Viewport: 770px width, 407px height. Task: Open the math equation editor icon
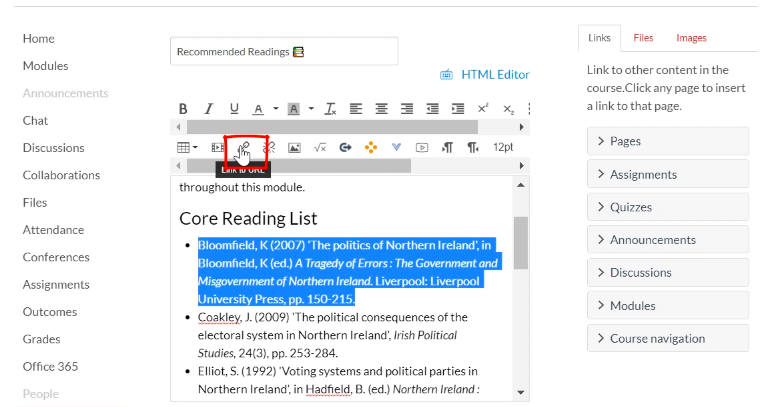pyautogui.click(x=320, y=147)
